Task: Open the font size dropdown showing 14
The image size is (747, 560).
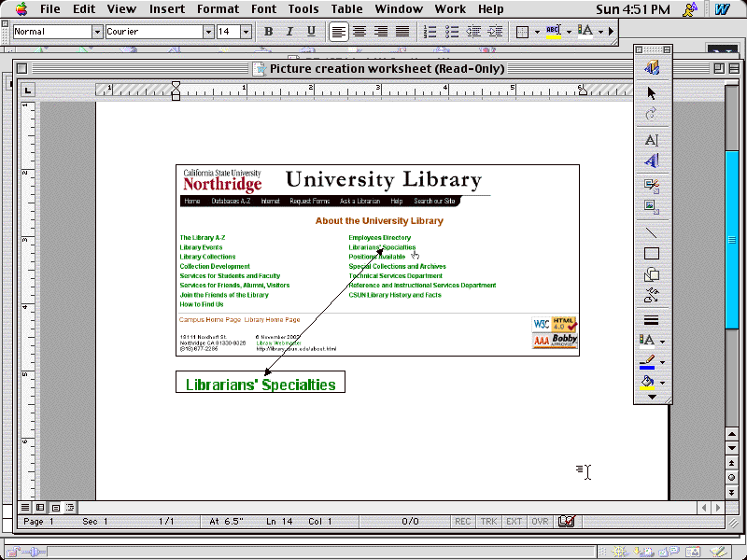Action: (246, 32)
